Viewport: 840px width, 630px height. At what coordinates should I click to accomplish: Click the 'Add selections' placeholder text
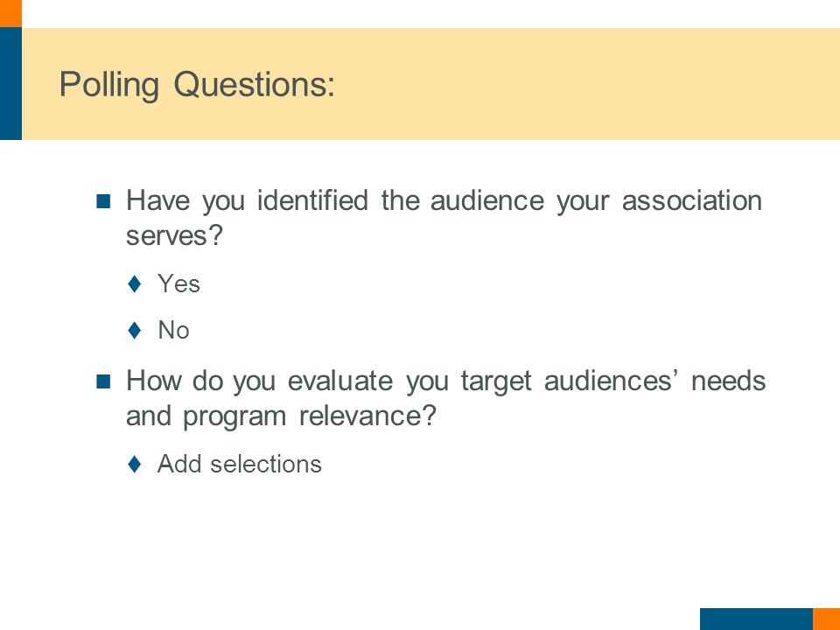tap(240, 464)
